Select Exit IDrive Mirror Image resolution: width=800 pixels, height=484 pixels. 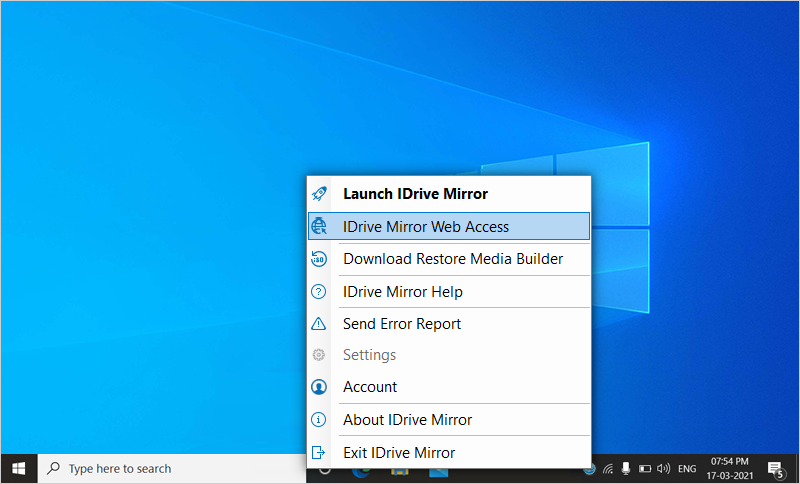click(x=399, y=453)
